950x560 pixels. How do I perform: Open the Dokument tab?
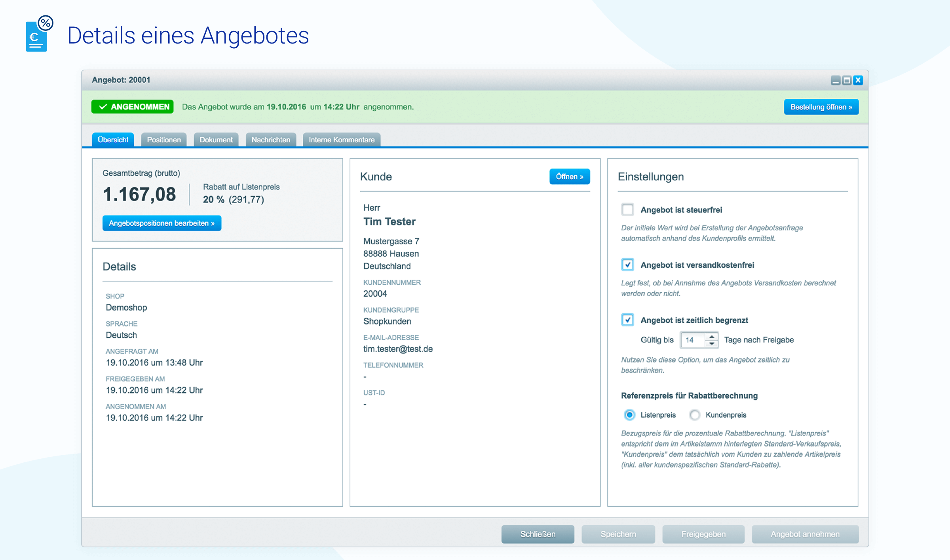(216, 140)
